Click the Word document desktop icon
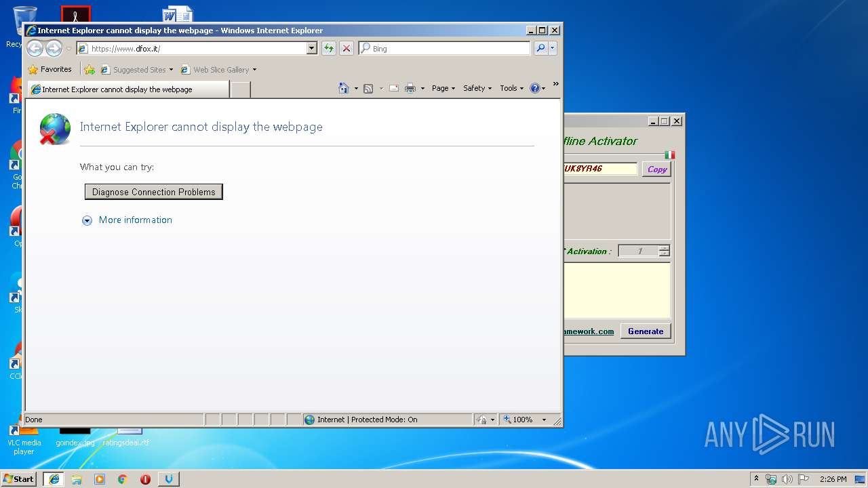Screen dimensions: 868x488 (x=178, y=14)
